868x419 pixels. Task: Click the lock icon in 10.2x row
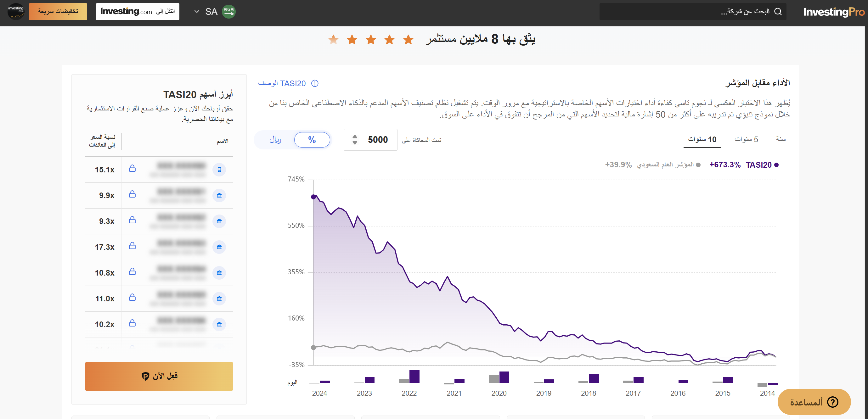click(132, 323)
